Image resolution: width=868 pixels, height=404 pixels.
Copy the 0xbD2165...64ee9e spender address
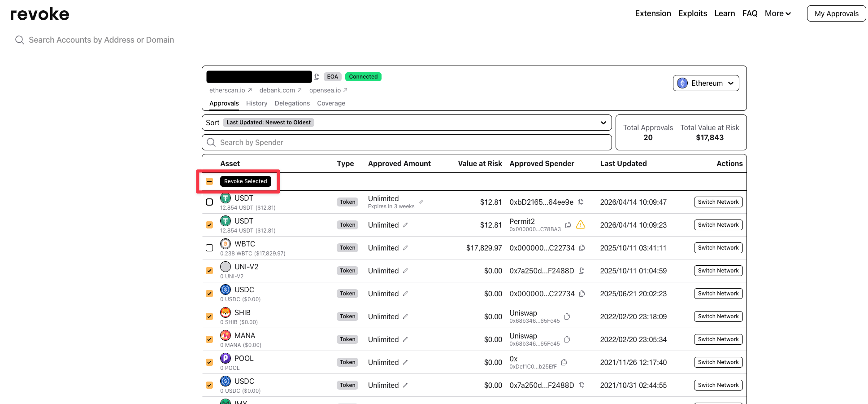[x=581, y=202]
